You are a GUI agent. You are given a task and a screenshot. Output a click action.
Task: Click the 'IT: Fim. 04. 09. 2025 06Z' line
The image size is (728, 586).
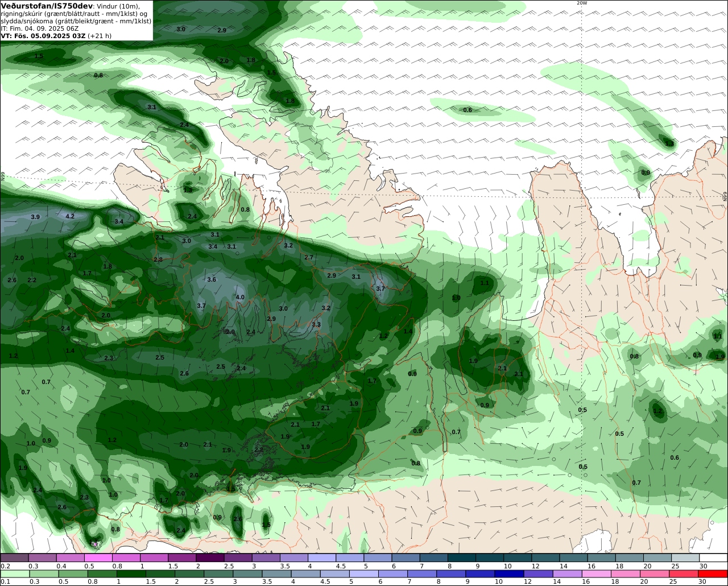40,28
